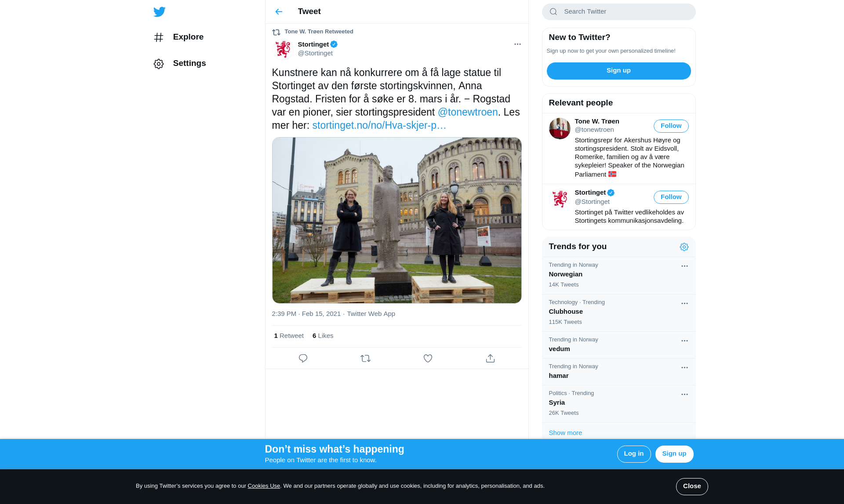
Task: Click the Norwegian flag emoji in bio
Action: click(612, 174)
